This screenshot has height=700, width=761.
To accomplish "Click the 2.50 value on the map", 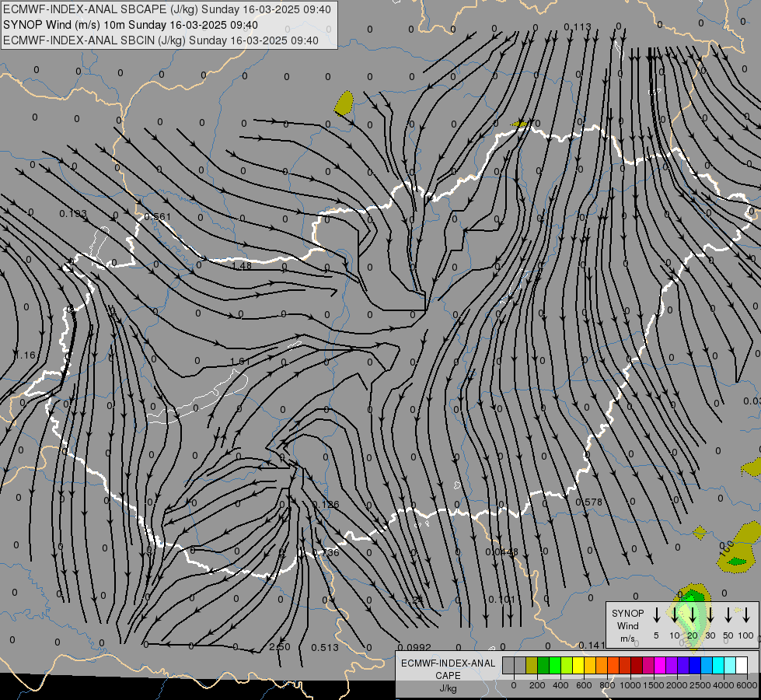I will pos(280,647).
